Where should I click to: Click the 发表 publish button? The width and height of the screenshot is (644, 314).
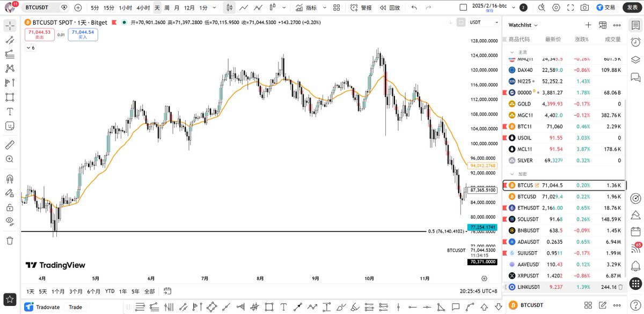point(632,8)
